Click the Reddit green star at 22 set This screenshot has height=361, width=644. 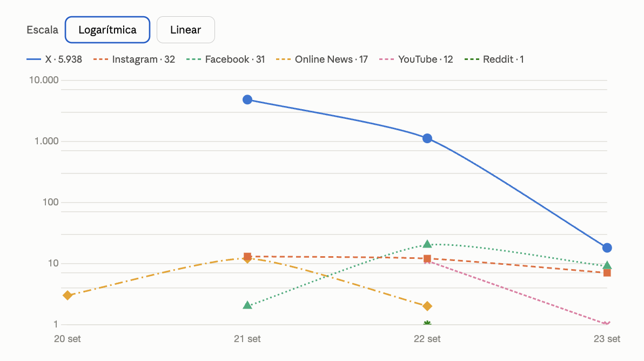427,324
